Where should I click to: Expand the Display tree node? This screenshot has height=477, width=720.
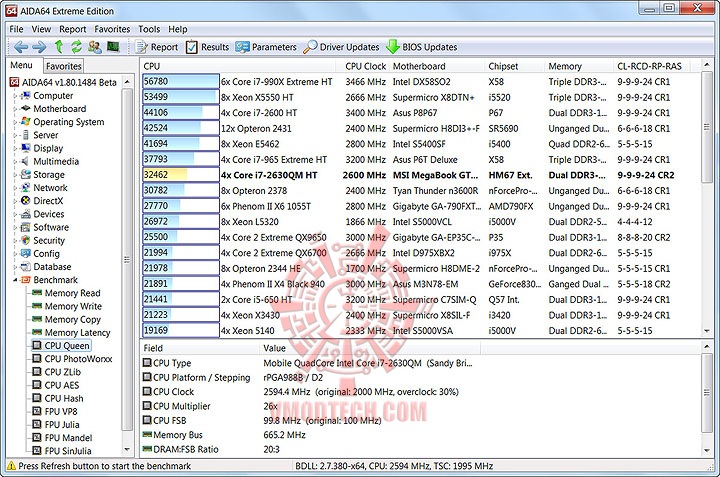(15, 149)
